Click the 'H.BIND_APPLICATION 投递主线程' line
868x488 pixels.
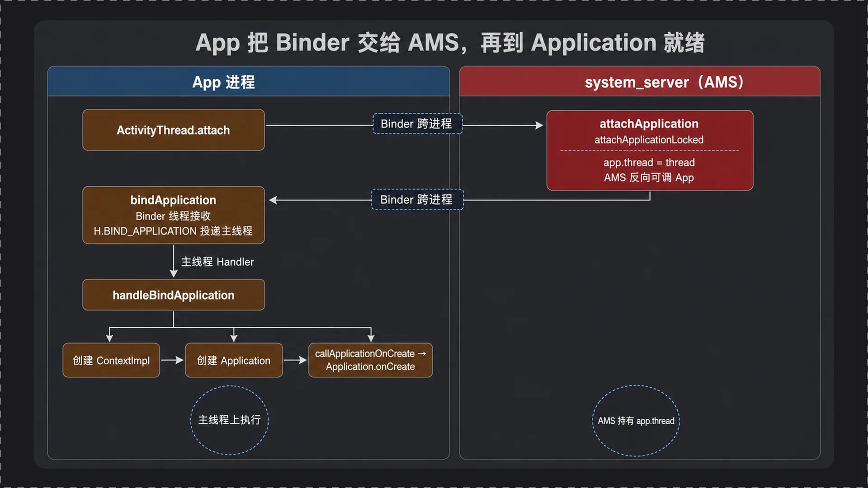coord(173,231)
